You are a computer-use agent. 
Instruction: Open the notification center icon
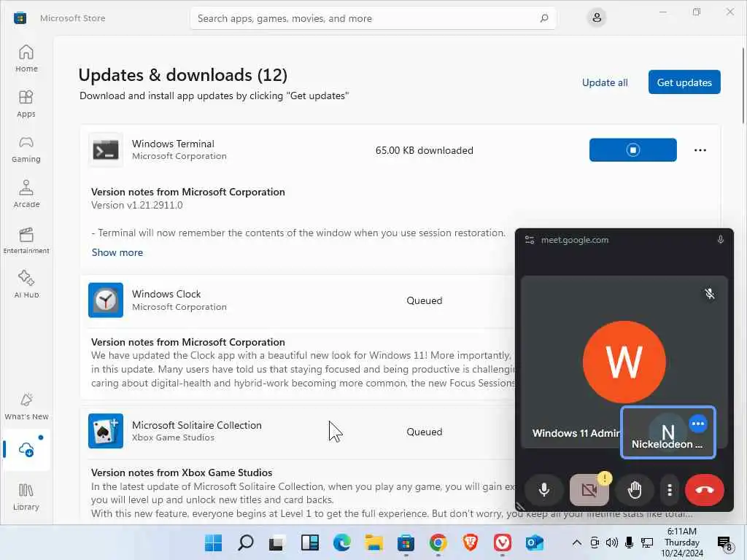click(724, 542)
